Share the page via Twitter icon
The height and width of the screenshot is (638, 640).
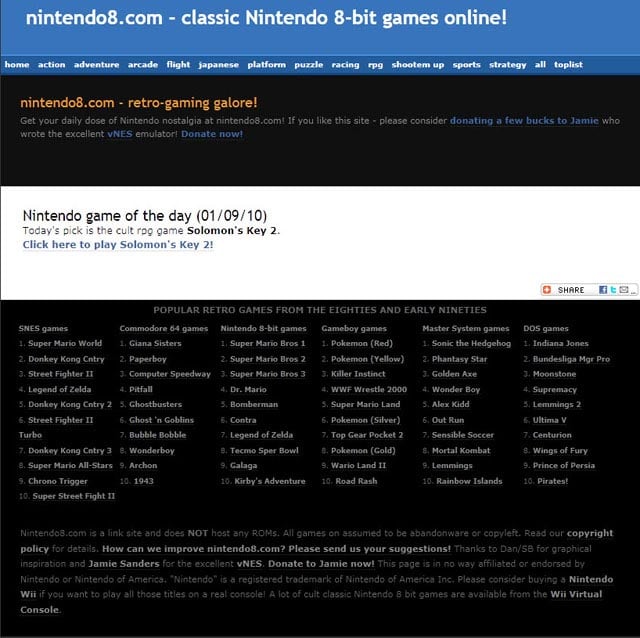coord(613,290)
